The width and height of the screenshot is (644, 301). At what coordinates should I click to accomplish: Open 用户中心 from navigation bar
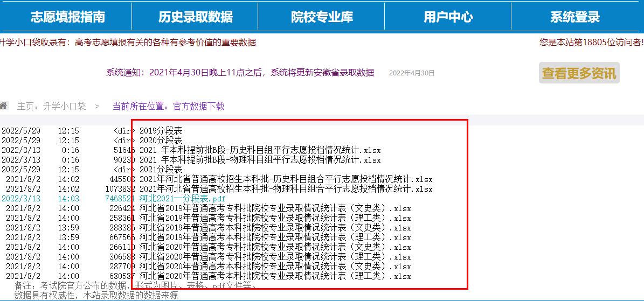pyautogui.click(x=448, y=17)
